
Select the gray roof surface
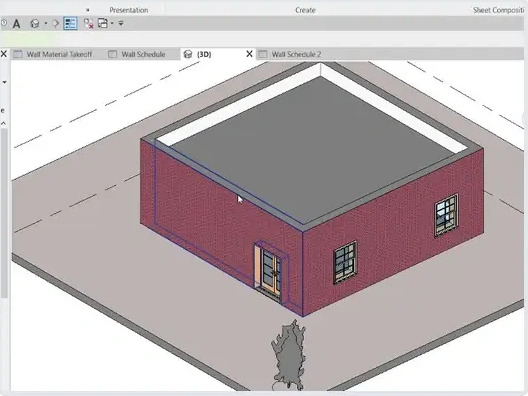click(312, 148)
